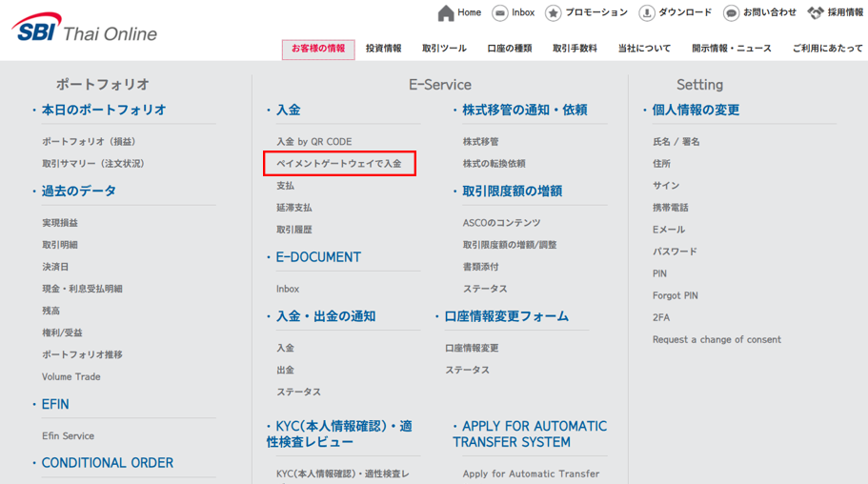Viewport: 868px width, 484px height.
Task: Click the 採用情報 handshake icon
Action: [x=816, y=12]
